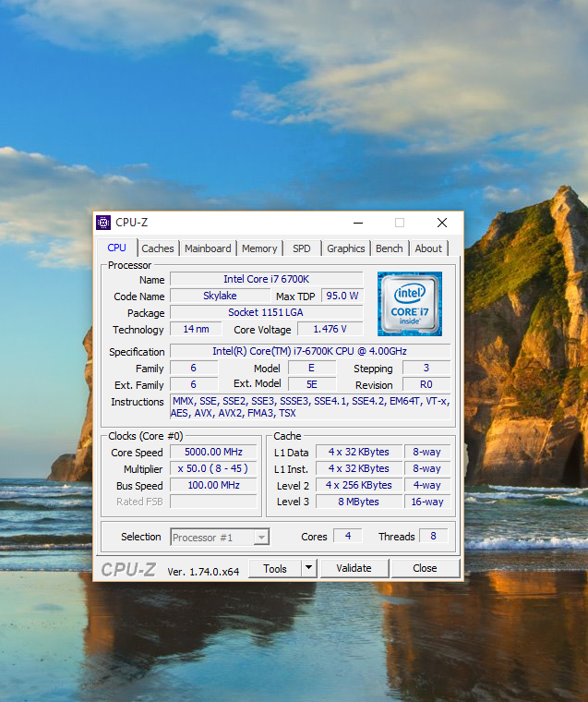Screen dimensions: 588x702
Task: Switch to the Caches tab
Action: 158,248
